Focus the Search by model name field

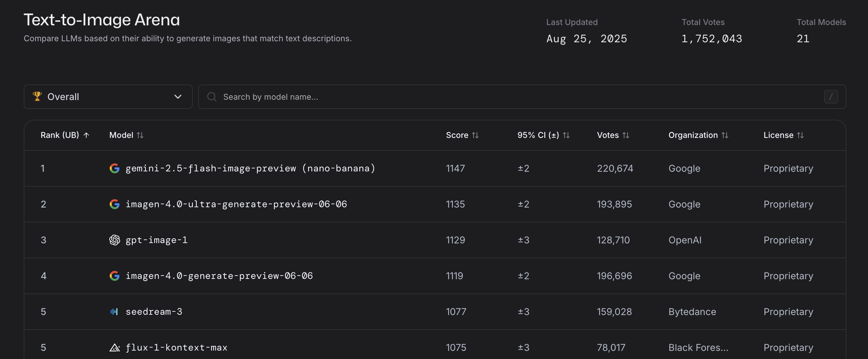pos(507,97)
